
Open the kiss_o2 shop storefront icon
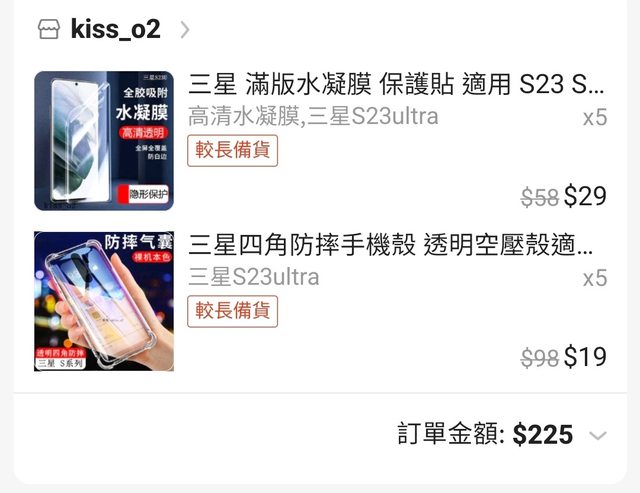pos(49,29)
